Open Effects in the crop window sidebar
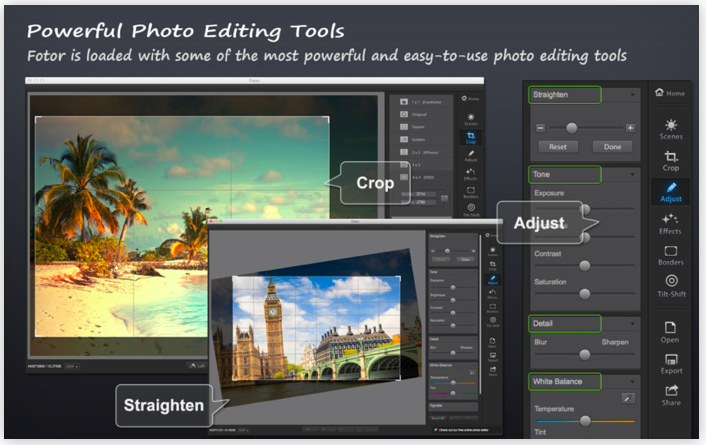The height and width of the screenshot is (445, 706). point(471,174)
